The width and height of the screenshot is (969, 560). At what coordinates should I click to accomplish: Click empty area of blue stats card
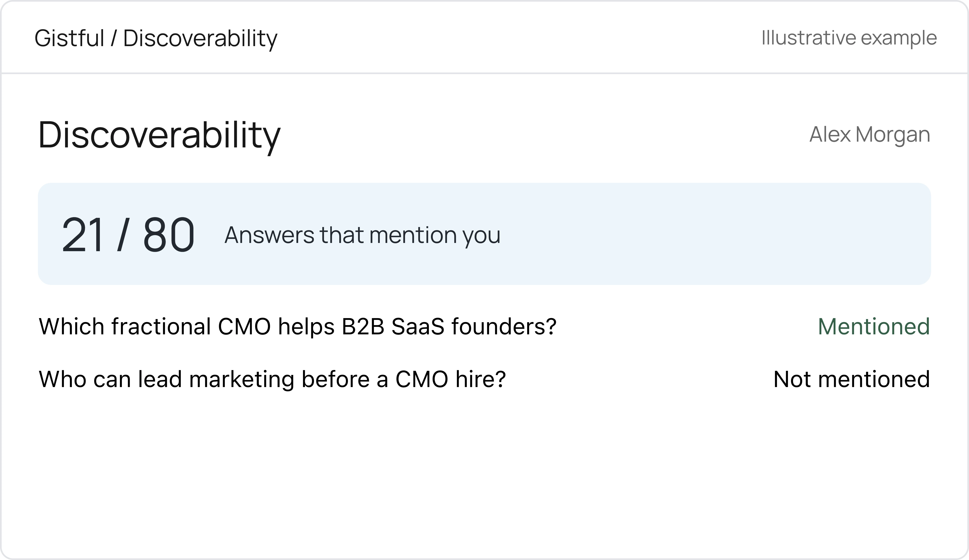711,234
